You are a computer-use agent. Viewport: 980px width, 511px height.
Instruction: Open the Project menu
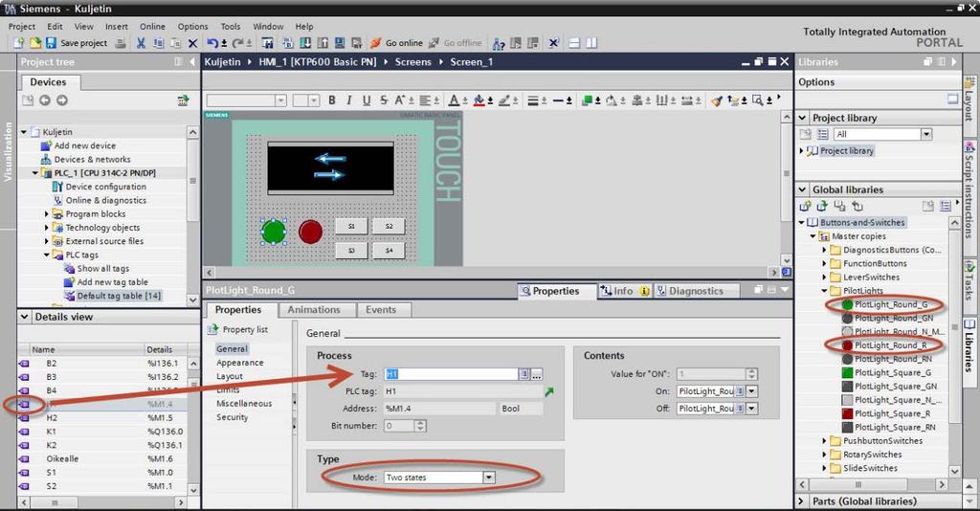21,26
